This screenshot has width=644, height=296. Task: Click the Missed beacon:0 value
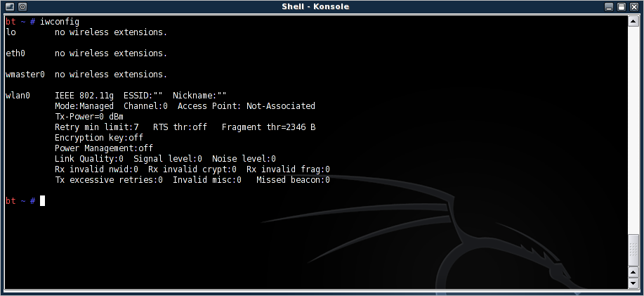point(294,180)
